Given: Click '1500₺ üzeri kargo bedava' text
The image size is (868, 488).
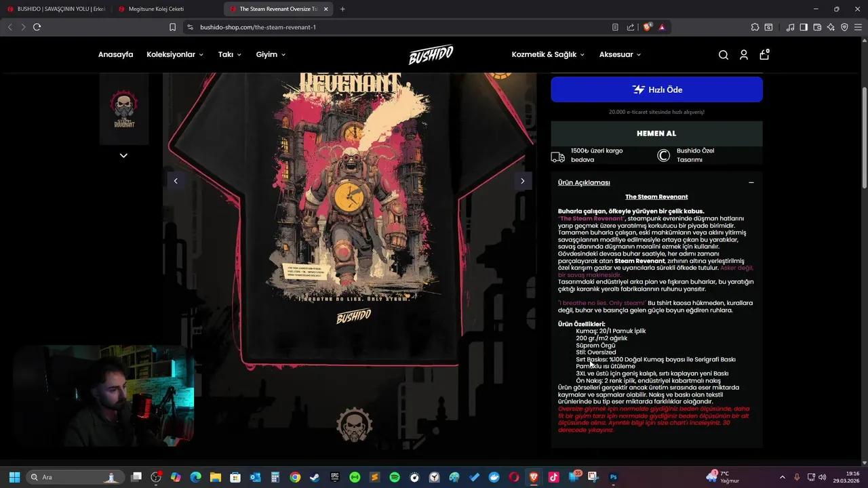Looking at the screenshot, I should 597,155.
